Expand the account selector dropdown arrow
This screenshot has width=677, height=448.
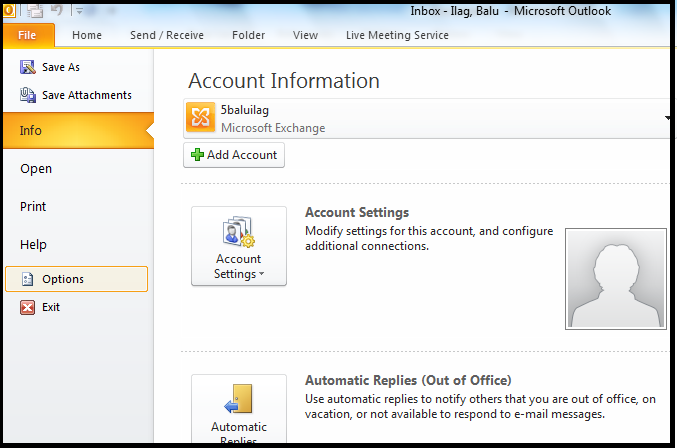tap(667, 119)
